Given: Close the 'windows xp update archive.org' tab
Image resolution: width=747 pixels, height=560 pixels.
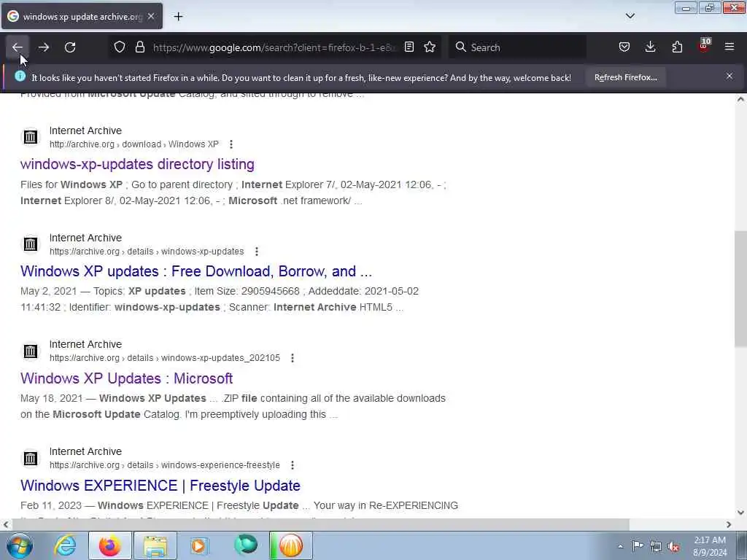Looking at the screenshot, I should [x=151, y=17].
